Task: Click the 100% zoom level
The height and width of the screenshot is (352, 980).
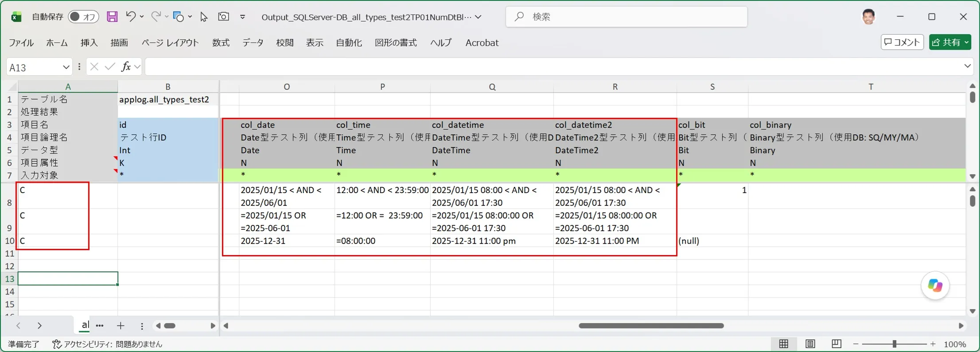Action: pyautogui.click(x=955, y=344)
